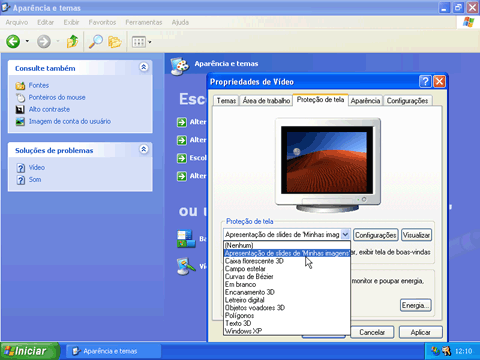This screenshot has height=360, width=480.
Task: Choose Letreiro digital screen saver
Action: tap(287, 300)
